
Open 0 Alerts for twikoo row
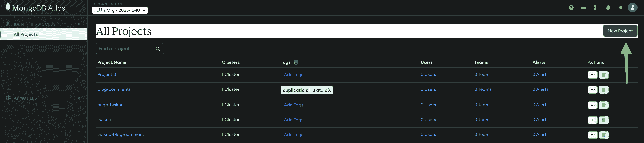click(x=540, y=120)
